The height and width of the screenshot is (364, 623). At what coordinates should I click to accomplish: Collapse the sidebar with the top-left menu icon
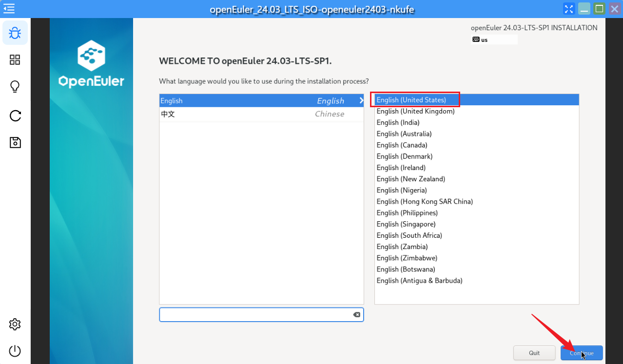(x=9, y=8)
